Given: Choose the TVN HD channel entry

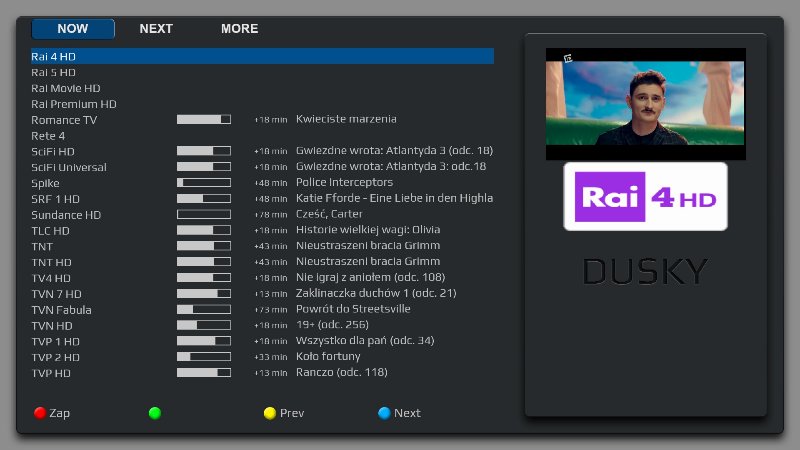Looking at the screenshot, I should point(50,325).
